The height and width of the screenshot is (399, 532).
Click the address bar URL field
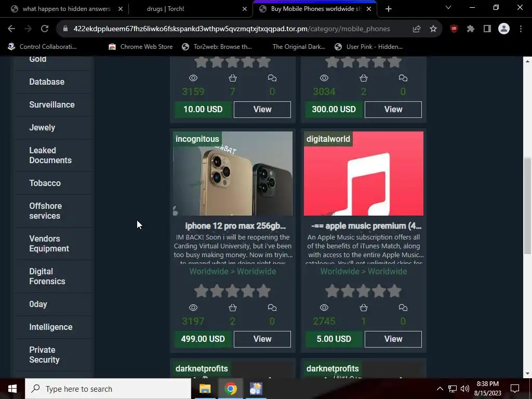click(232, 29)
